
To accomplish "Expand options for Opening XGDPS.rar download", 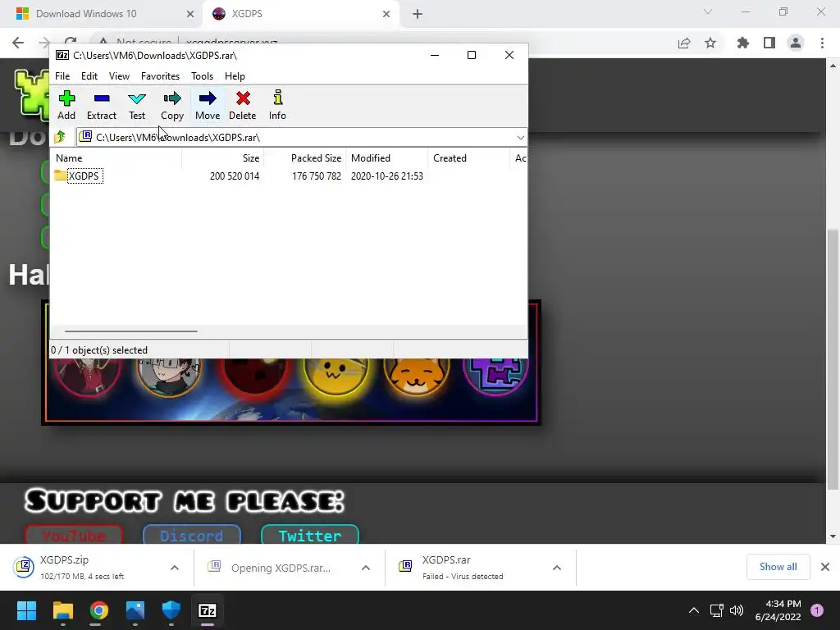I will tap(366, 568).
